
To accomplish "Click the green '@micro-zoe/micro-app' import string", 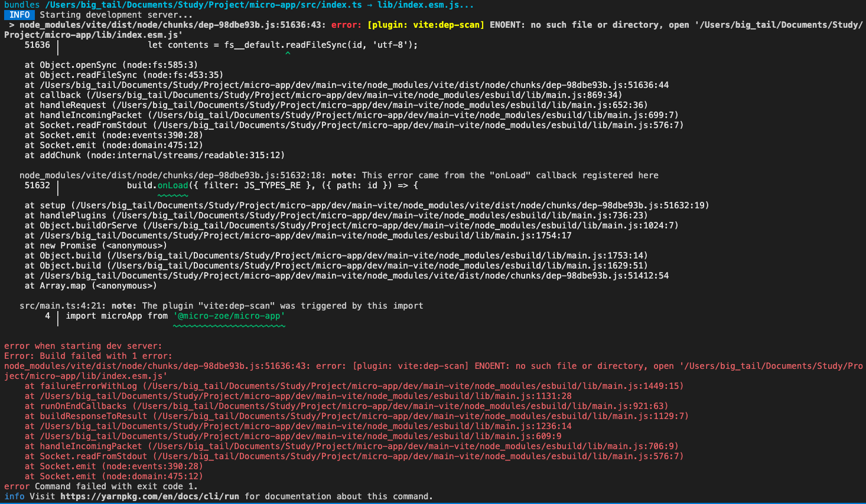I will 229,316.
